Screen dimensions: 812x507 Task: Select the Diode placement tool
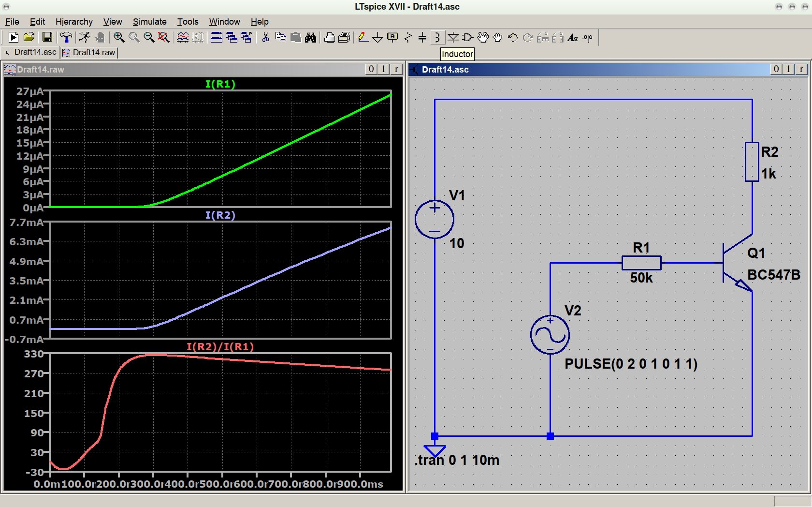[x=453, y=37]
